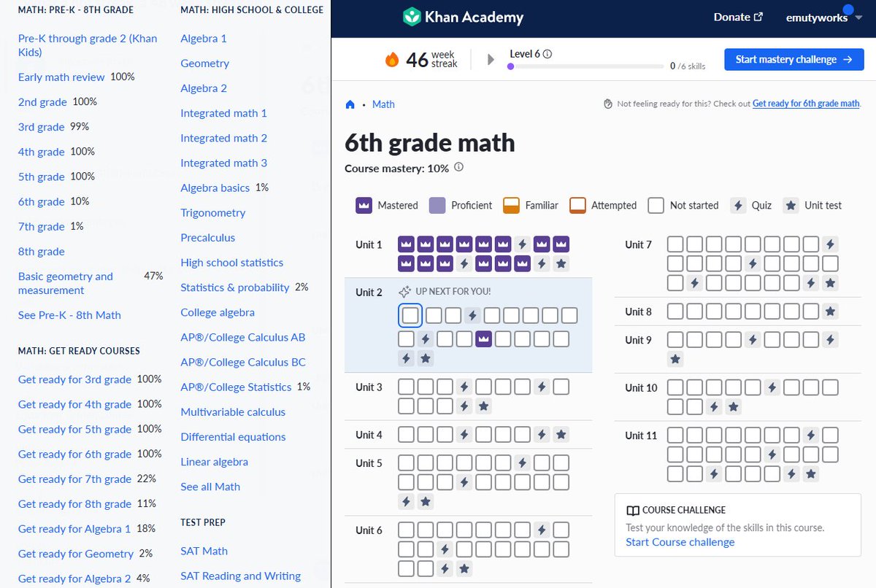876x588 pixels.
Task: Open Unit 9 unit test star
Action: [x=675, y=359]
